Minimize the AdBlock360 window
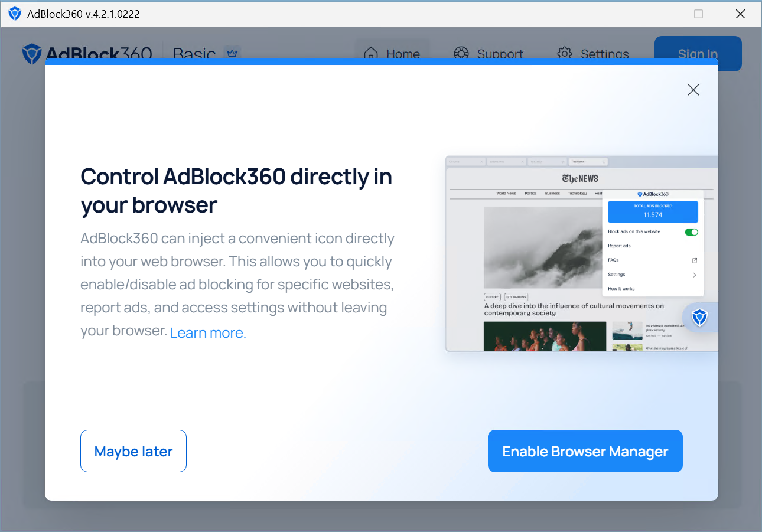The width and height of the screenshot is (762, 532). point(657,14)
